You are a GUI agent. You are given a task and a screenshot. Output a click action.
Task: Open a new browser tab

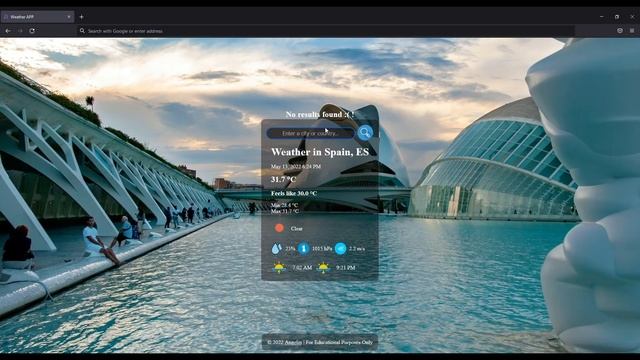pos(81,17)
